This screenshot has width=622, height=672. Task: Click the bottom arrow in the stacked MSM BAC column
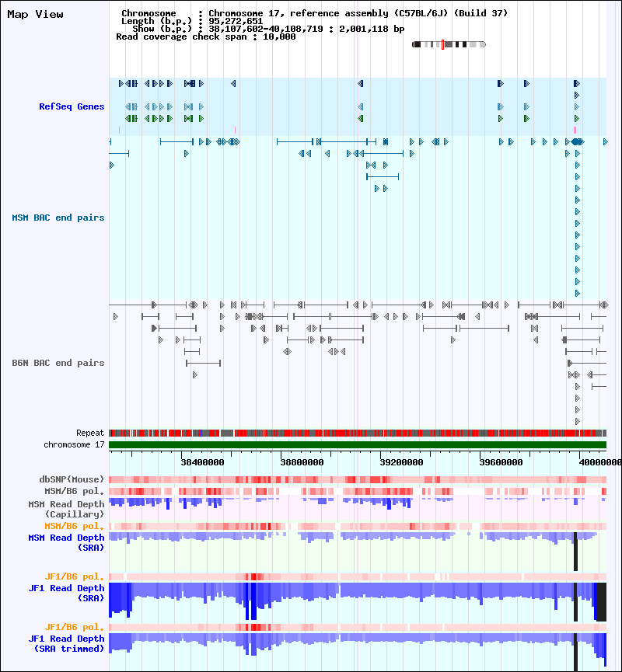(578, 293)
